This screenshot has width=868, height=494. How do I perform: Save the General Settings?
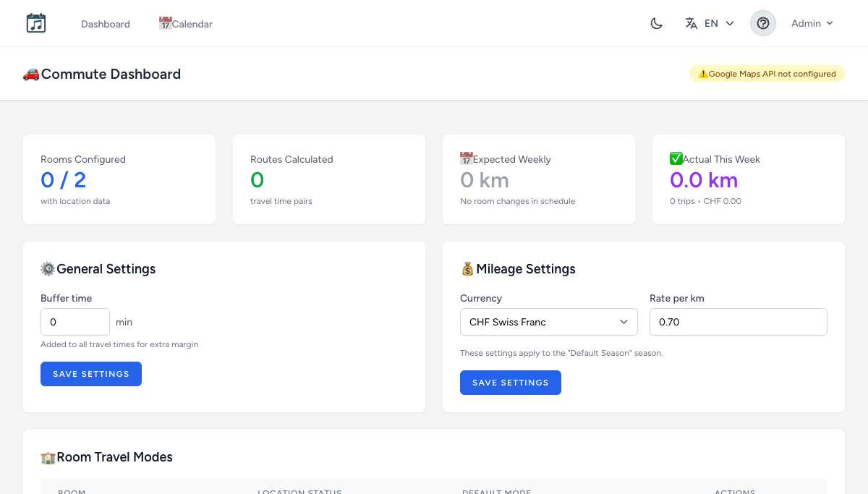click(x=91, y=374)
